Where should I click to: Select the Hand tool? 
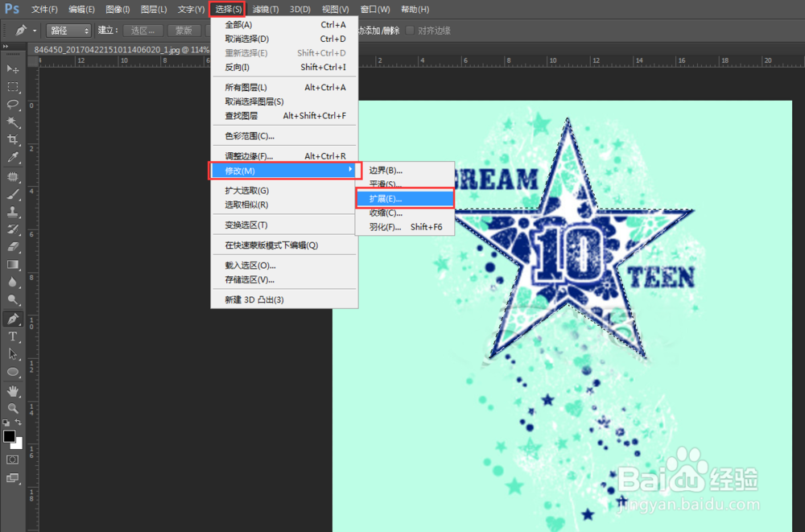(x=12, y=390)
